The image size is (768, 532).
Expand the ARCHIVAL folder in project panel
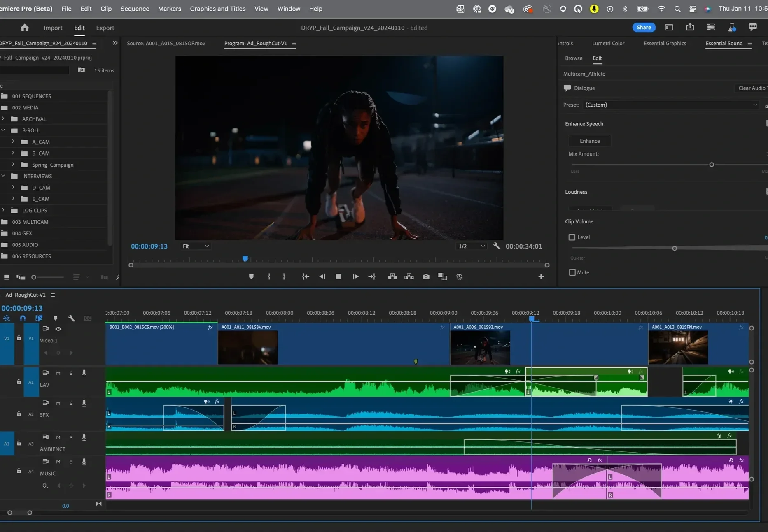tap(3, 119)
